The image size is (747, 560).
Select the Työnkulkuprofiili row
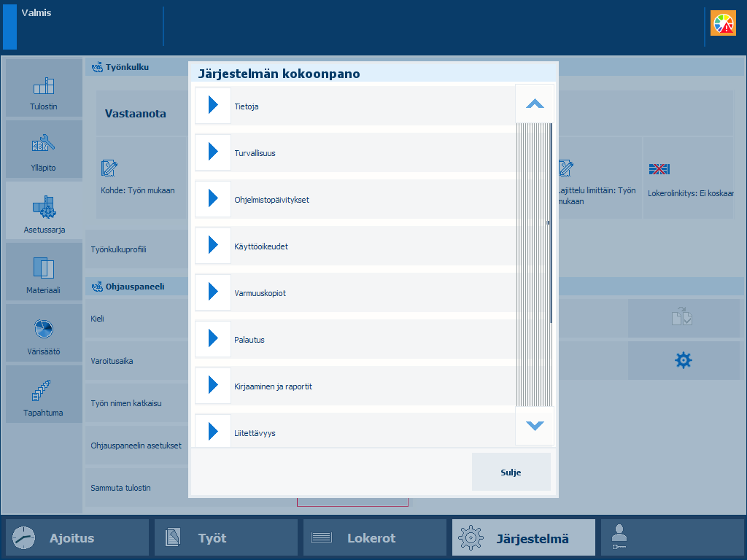click(x=136, y=249)
